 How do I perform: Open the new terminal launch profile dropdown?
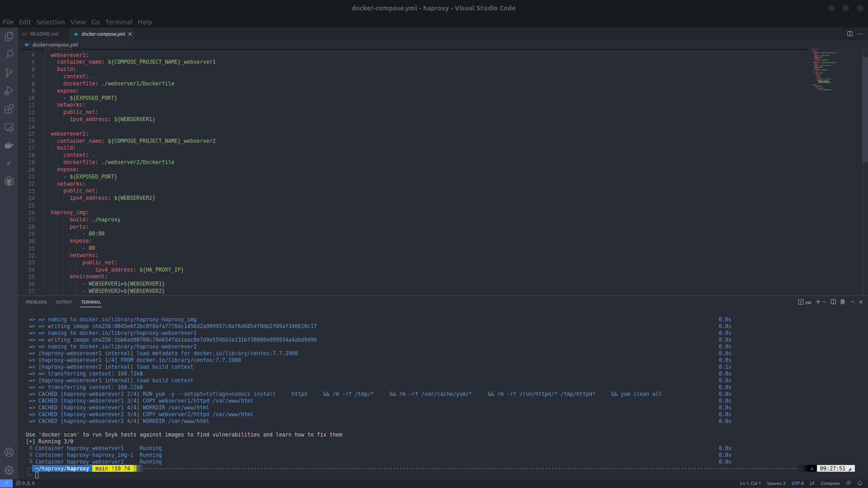[825, 302]
